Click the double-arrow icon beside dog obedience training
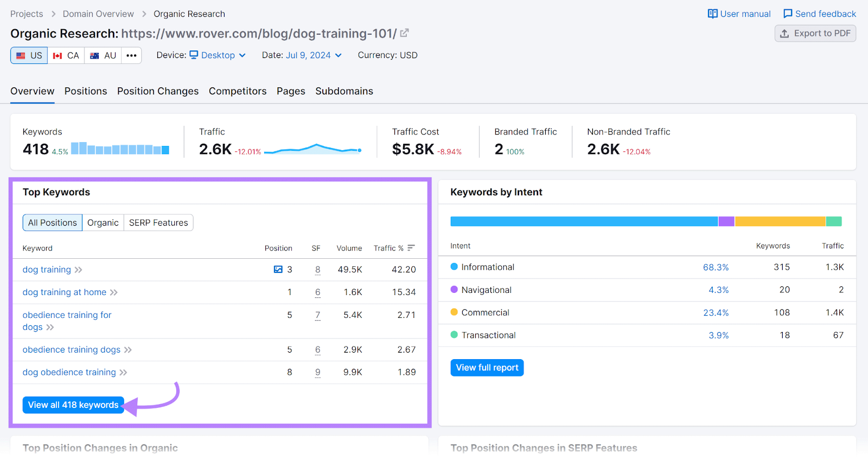868x460 pixels. click(x=124, y=372)
